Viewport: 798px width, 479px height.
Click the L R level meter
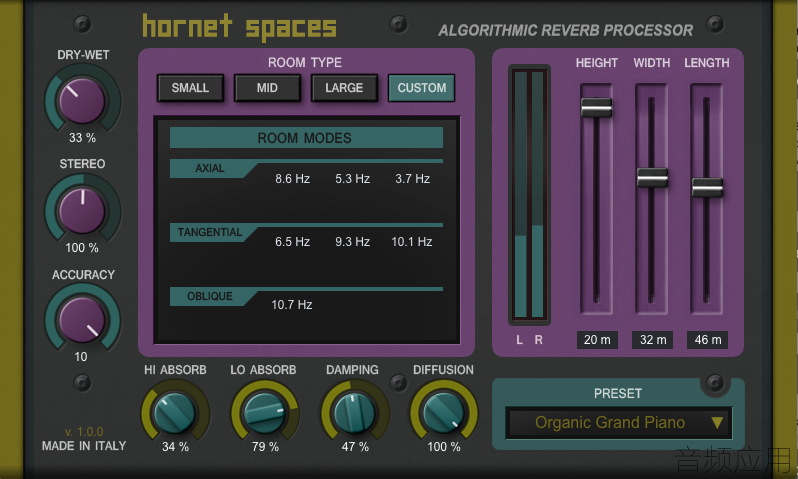529,195
